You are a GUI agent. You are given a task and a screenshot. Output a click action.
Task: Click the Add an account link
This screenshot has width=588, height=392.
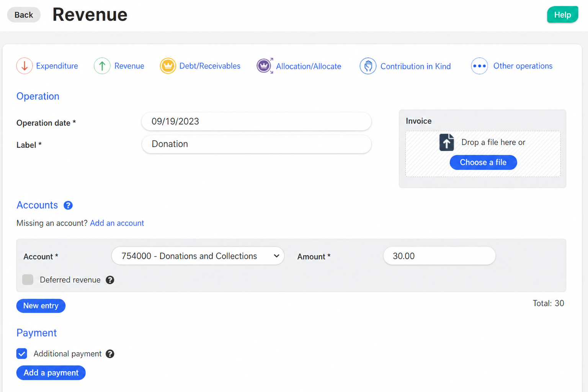[x=117, y=223]
